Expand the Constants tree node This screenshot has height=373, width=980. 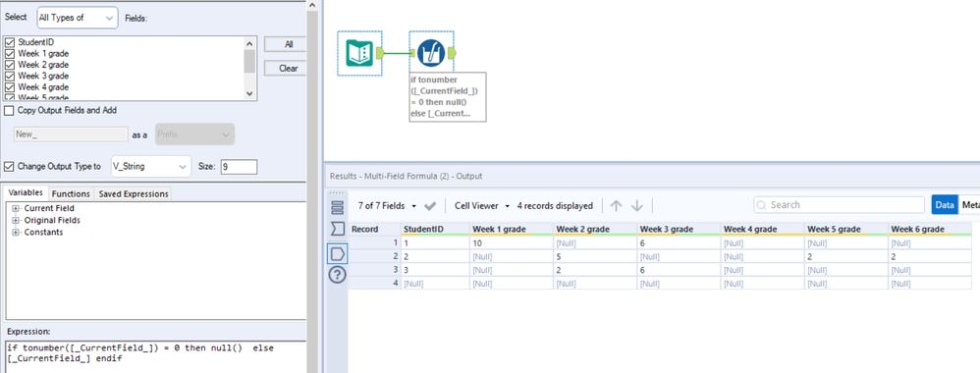point(16,233)
